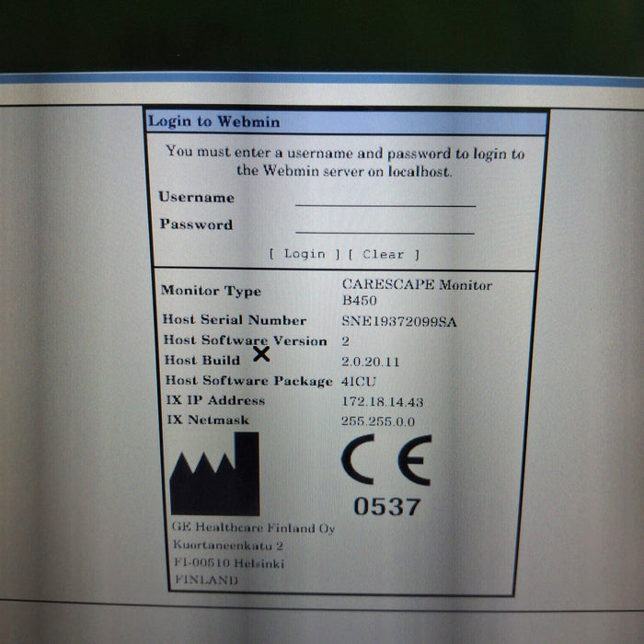Viewport: 644px width, 644px height.
Task: Click the IP address '172.18.14.43'
Action: coord(383,401)
